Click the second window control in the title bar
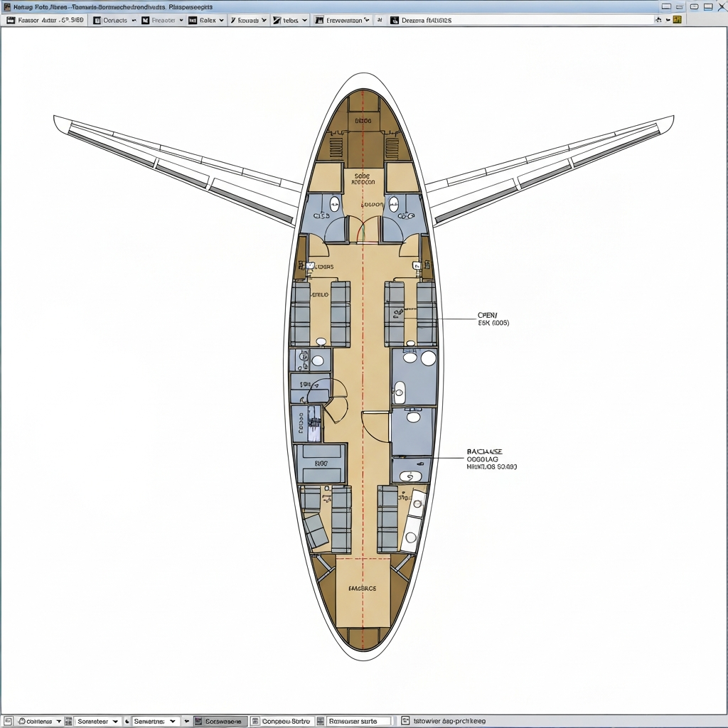 (x=680, y=6)
